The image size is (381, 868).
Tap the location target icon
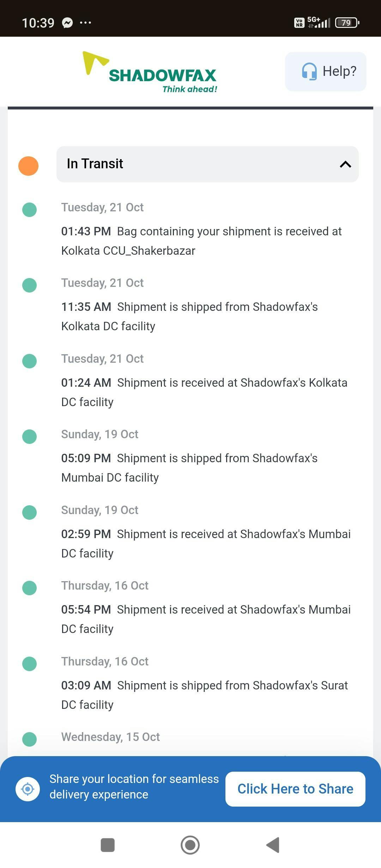(x=28, y=789)
